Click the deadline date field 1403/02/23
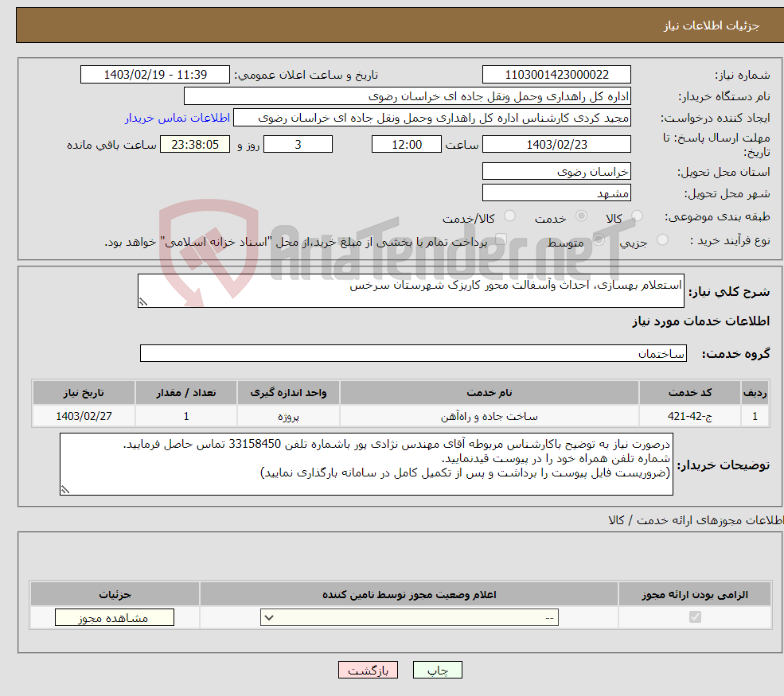This screenshot has width=784, height=696. 556,145
